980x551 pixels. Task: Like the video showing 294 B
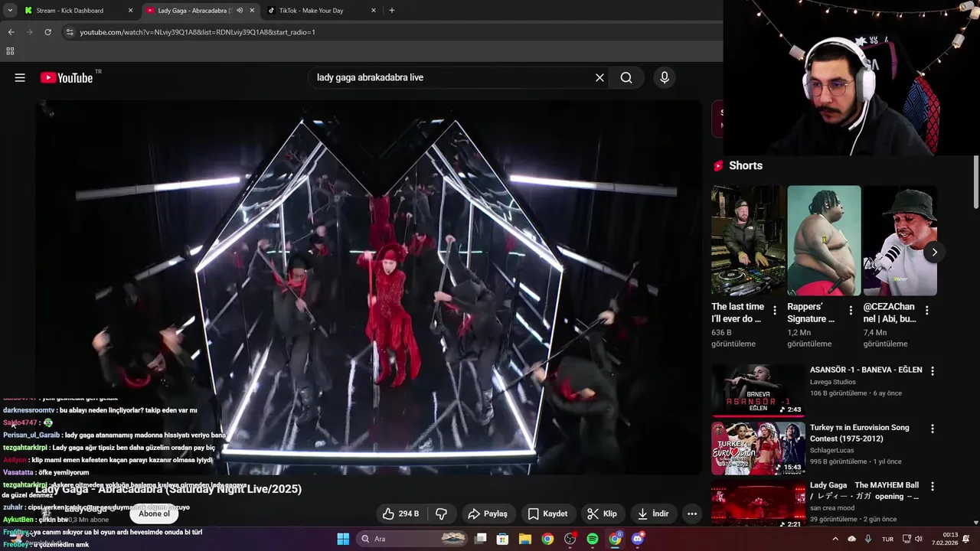tap(401, 514)
